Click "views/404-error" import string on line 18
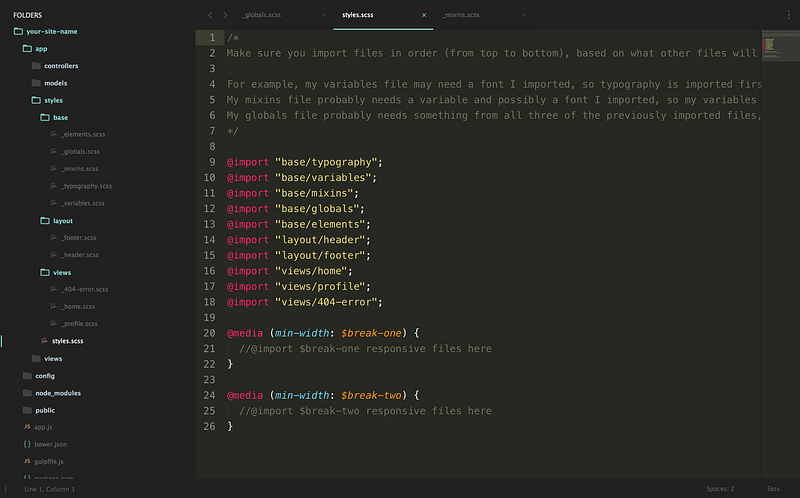The height and width of the screenshot is (498, 800). (x=326, y=302)
